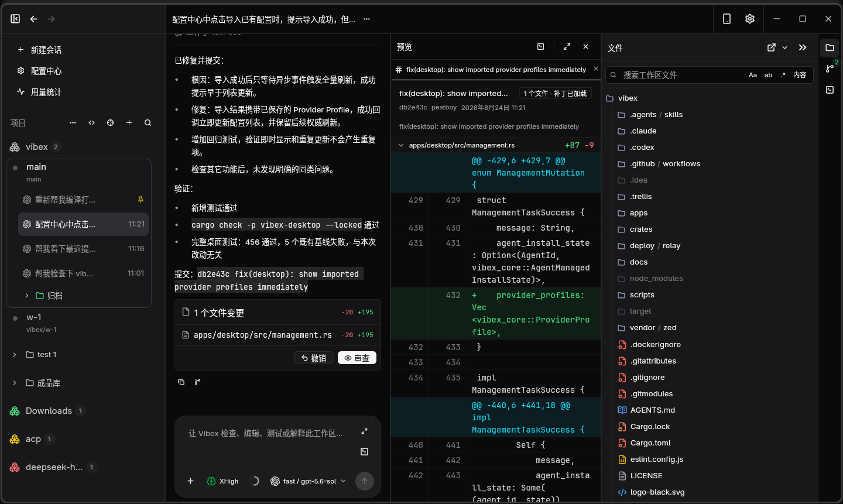The image size is (843, 504).
Task: Click the terminal icon in prompt box
Action: tap(364, 451)
